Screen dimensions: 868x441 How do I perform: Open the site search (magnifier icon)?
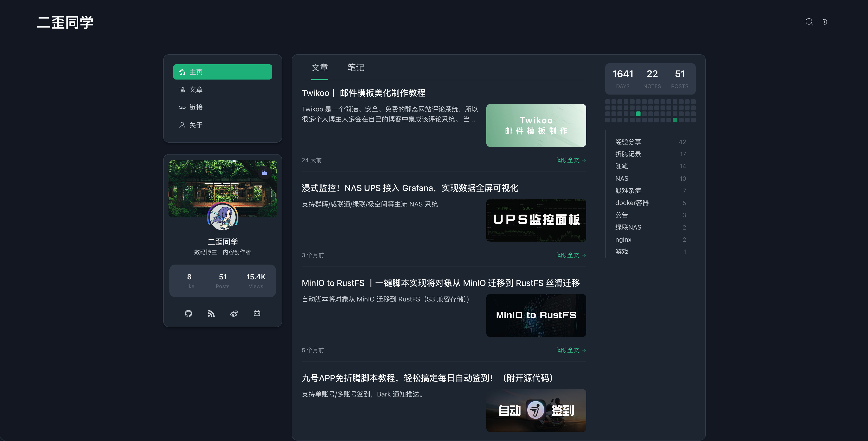click(x=809, y=22)
